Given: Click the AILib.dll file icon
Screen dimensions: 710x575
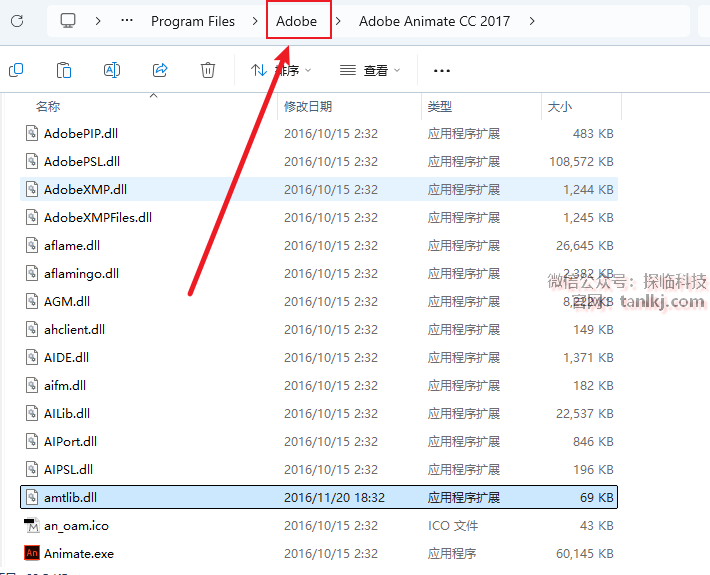Looking at the screenshot, I should pos(32,413).
